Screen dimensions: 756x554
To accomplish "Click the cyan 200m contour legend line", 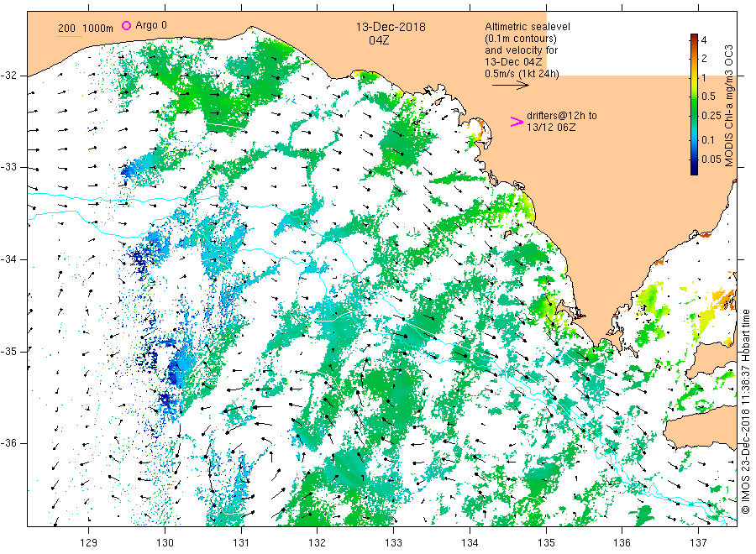I will (70, 36).
